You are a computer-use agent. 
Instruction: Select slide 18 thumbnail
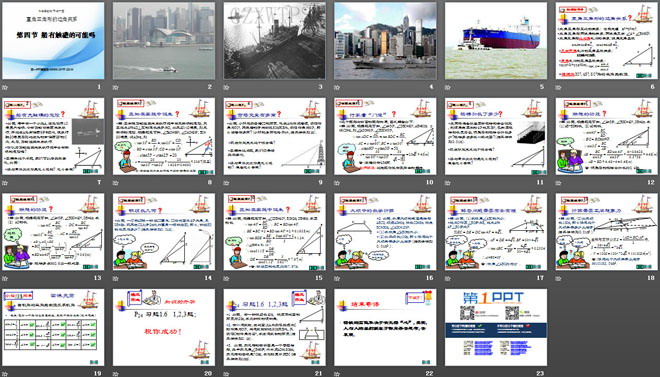(607, 232)
